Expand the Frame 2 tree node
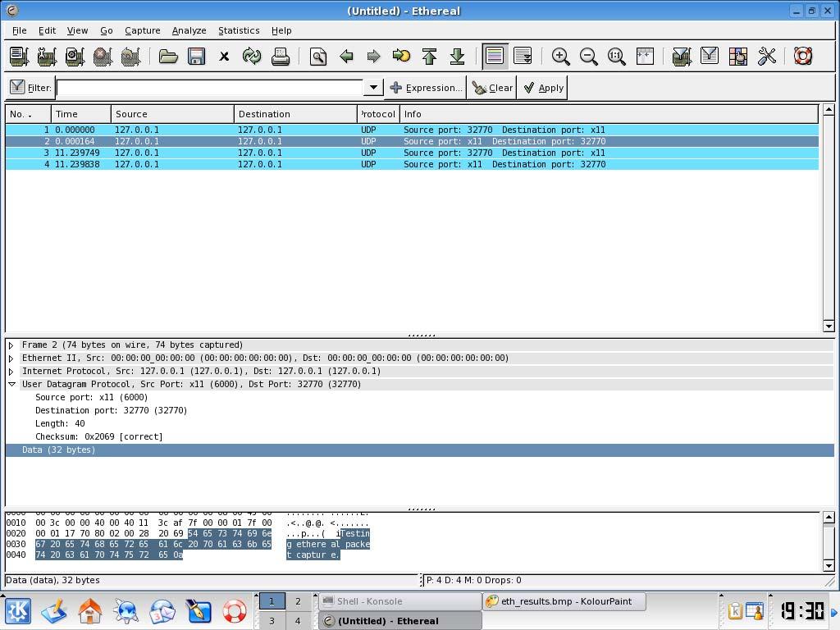840x630 pixels. (x=11, y=345)
